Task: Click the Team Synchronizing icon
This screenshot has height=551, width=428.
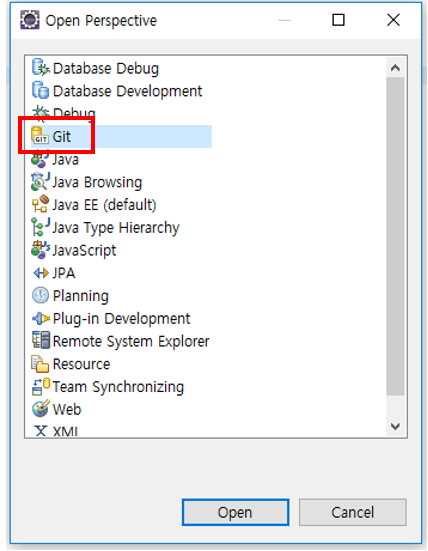Action: point(41,387)
